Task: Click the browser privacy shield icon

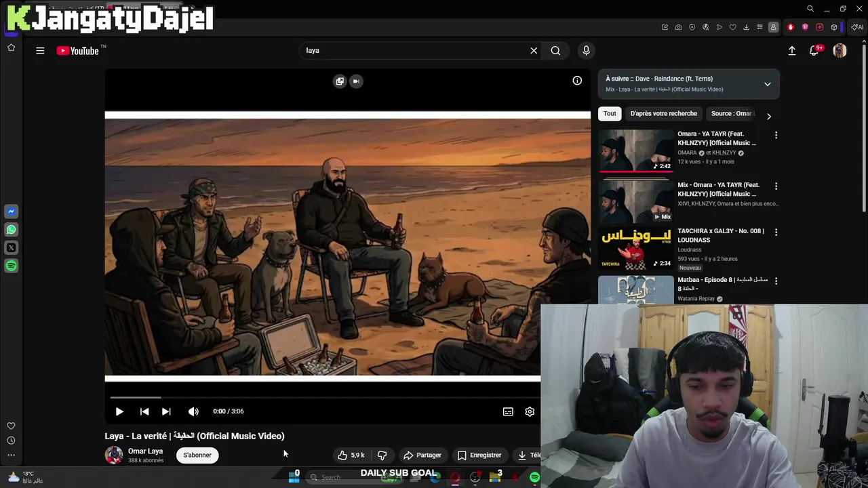Action: (692, 27)
